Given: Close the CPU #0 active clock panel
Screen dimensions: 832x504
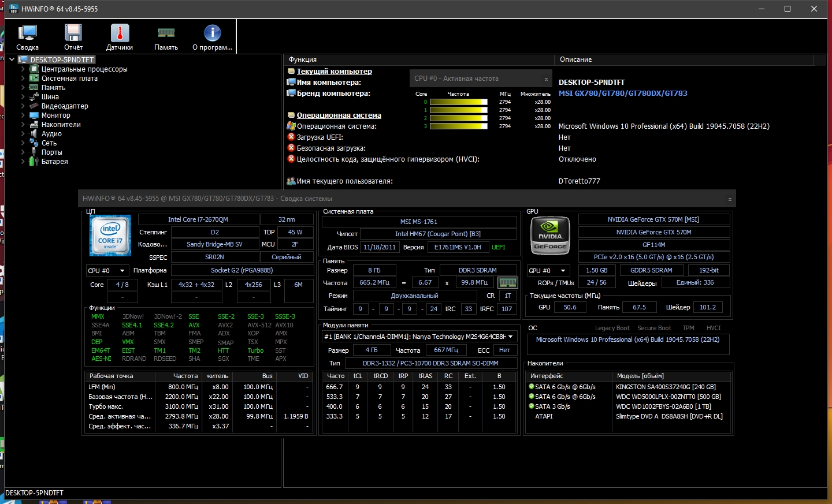Looking at the screenshot, I should pos(546,79).
